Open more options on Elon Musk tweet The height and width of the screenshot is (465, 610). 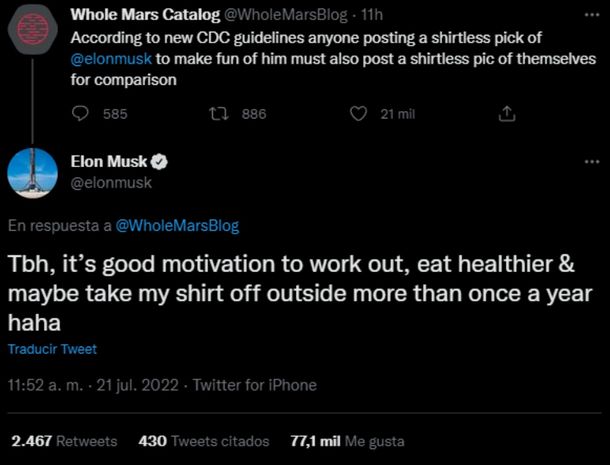[591, 161]
